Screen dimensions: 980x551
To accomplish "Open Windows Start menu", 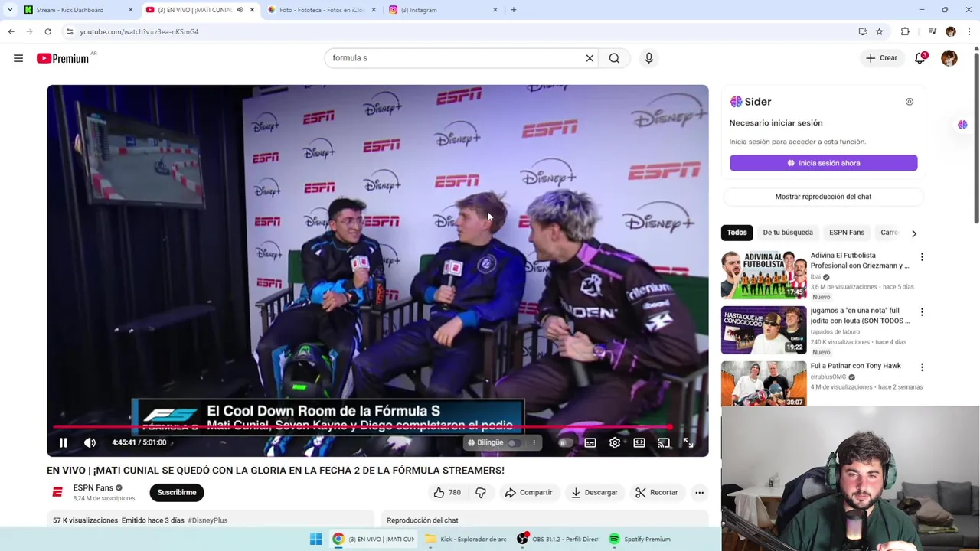I will [x=315, y=539].
